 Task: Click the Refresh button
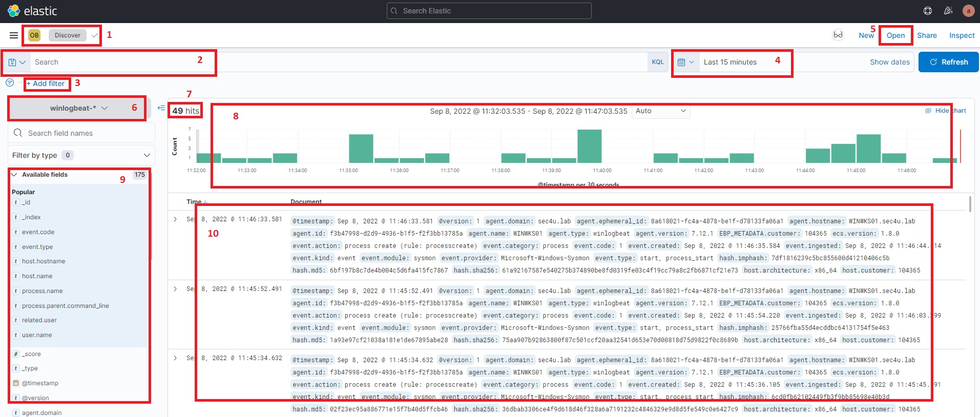pos(948,62)
